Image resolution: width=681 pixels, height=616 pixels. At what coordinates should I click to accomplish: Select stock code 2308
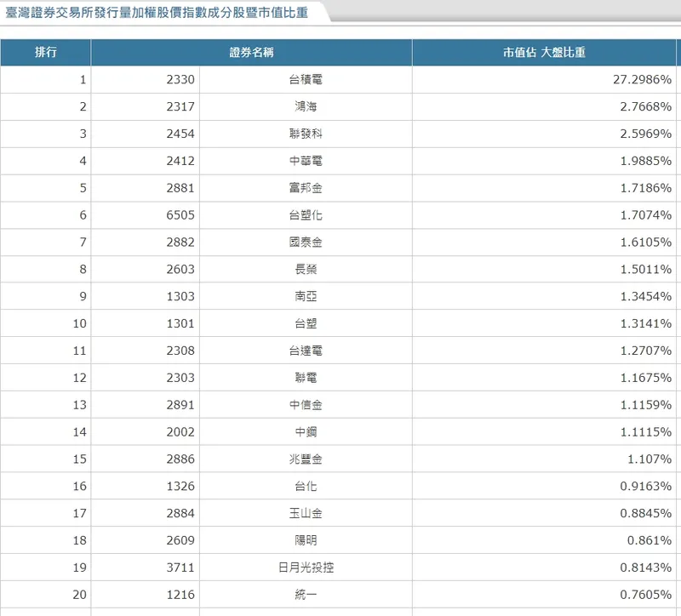tap(180, 351)
